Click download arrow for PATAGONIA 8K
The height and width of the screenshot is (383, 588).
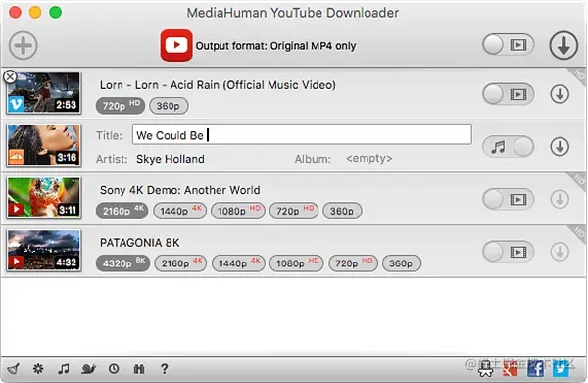[560, 252]
